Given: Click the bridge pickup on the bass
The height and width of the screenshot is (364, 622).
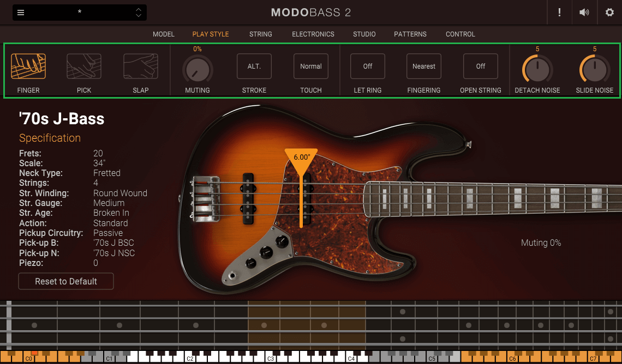Looking at the screenshot, I should point(248,198).
